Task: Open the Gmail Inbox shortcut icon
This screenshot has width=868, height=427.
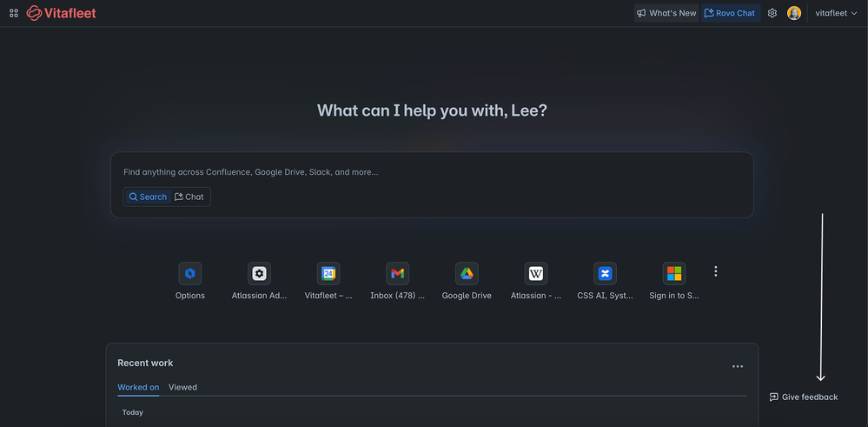Action: pyautogui.click(x=397, y=274)
